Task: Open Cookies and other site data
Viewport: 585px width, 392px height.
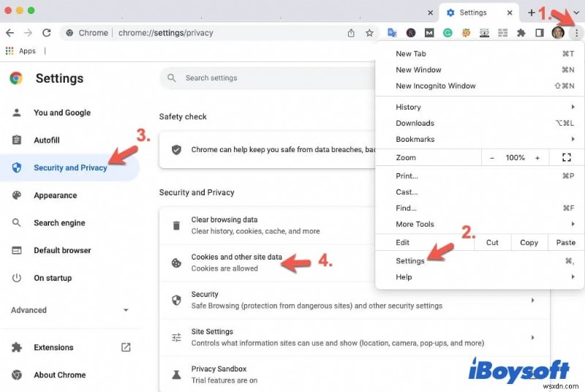Action: [267, 263]
